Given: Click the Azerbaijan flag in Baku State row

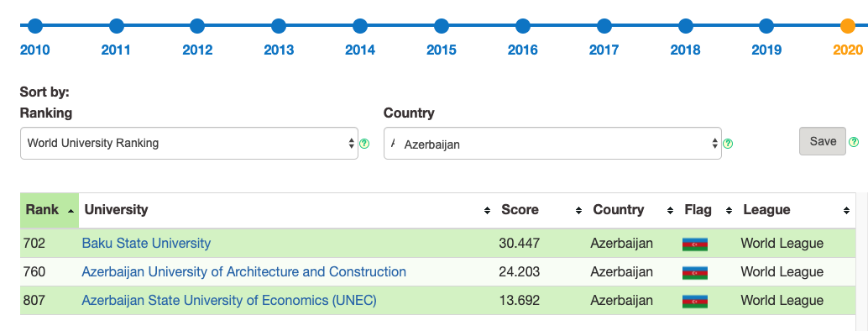Looking at the screenshot, I should (x=695, y=244).
